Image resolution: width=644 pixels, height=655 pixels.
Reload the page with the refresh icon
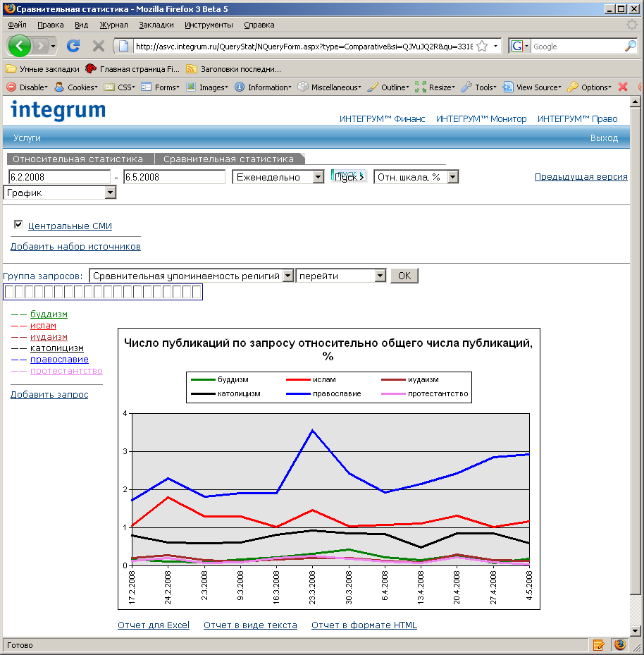pos(73,46)
